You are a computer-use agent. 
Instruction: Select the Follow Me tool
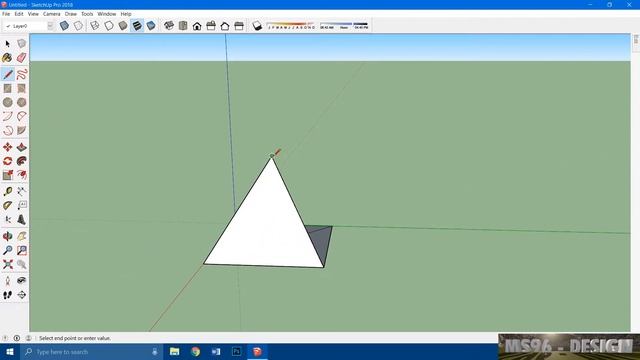(x=22, y=161)
